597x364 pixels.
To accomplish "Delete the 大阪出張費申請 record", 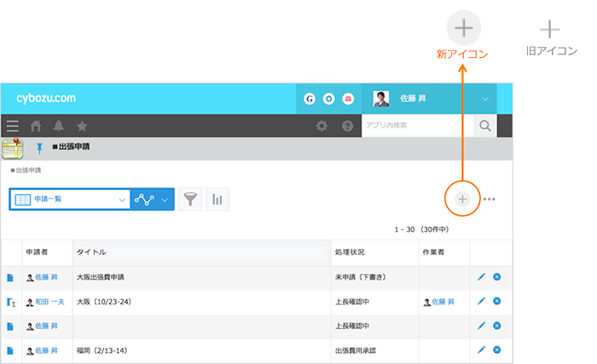I will click(x=497, y=277).
